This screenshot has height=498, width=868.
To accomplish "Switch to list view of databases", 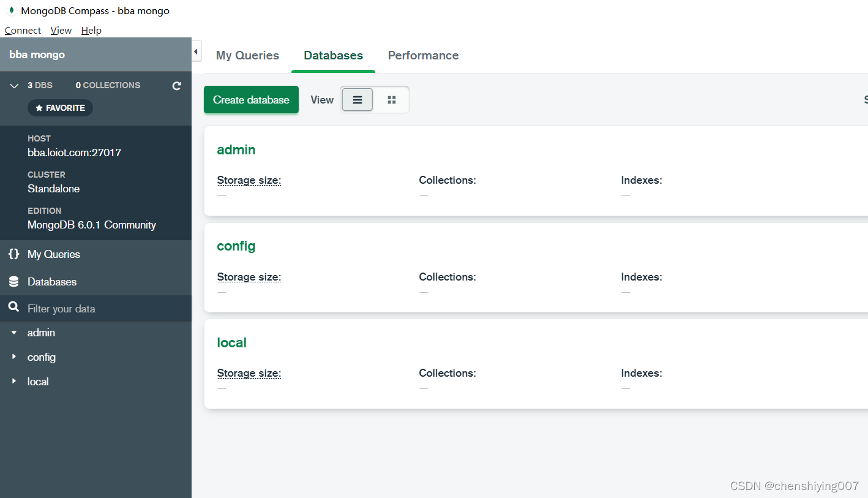I will [x=357, y=100].
